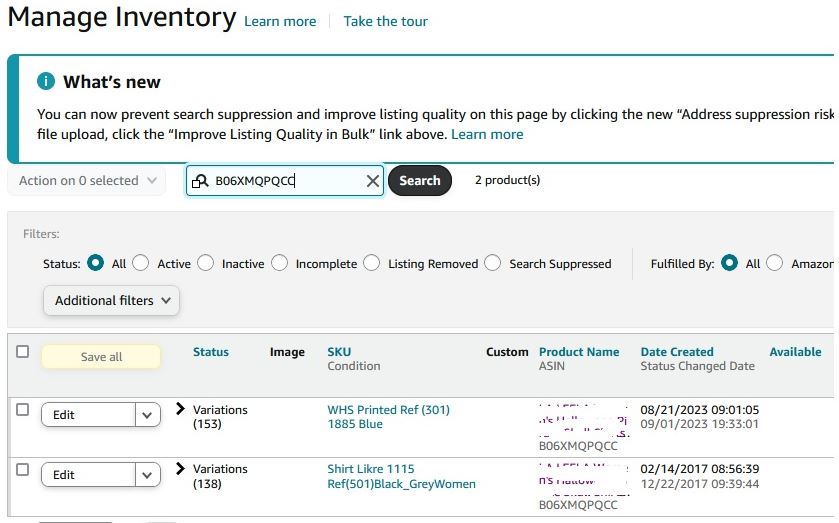Sort by the Date Created column header

click(x=677, y=352)
